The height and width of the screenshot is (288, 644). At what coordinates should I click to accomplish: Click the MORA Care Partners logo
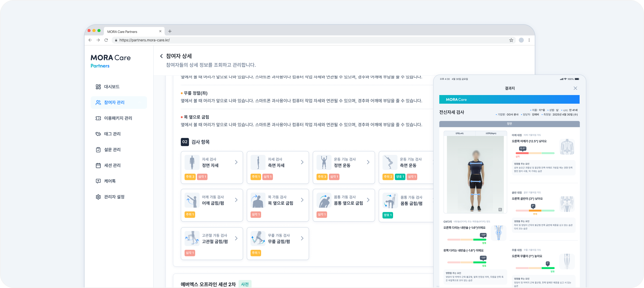tap(111, 61)
